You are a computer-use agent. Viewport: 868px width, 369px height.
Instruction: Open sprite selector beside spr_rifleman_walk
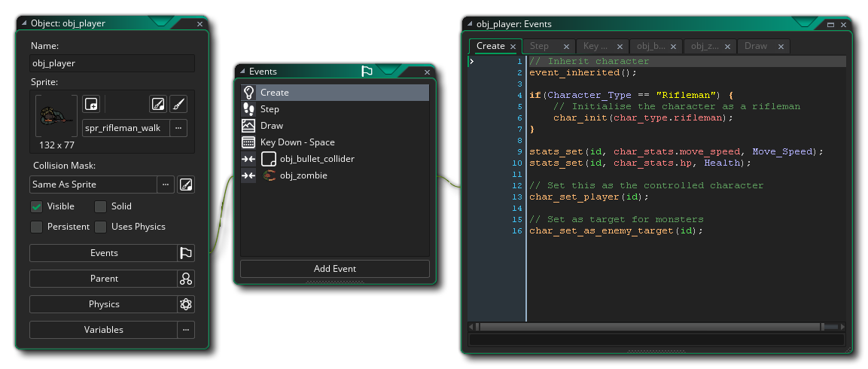point(178,128)
